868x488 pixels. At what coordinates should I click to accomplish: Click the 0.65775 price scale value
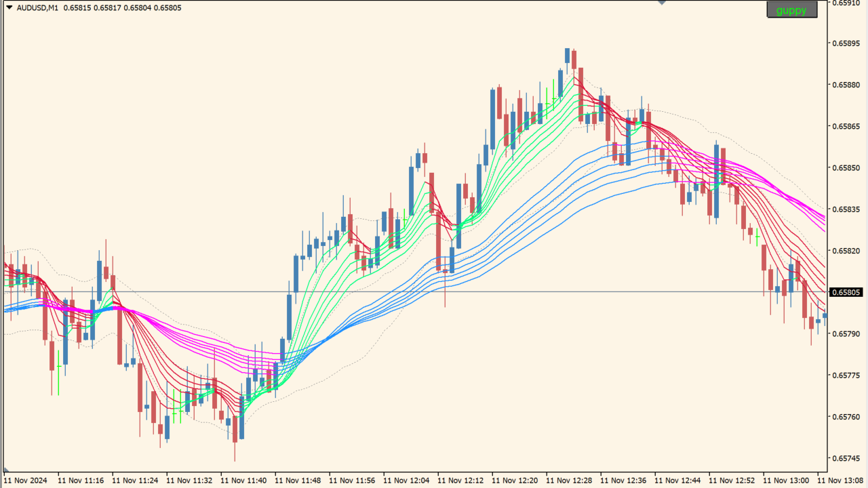pyautogui.click(x=846, y=375)
